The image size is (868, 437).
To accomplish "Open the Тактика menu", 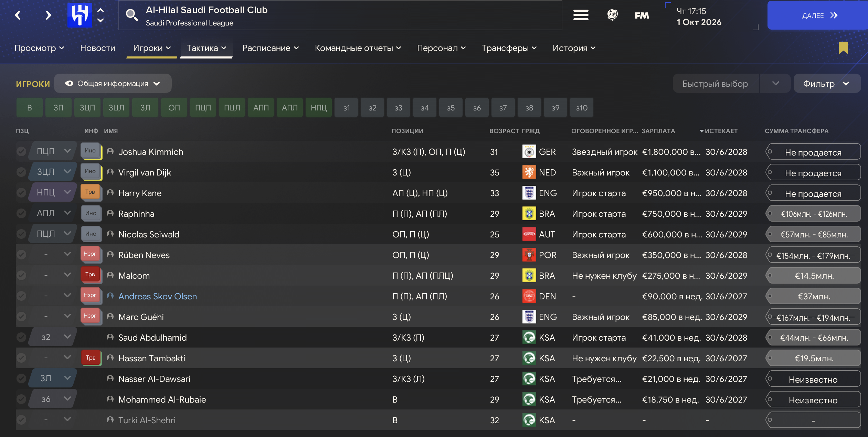I will tap(207, 48).
